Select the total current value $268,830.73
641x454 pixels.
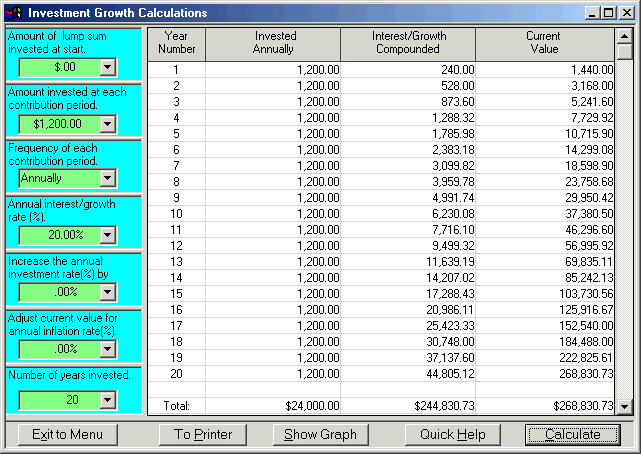[545, 406]
